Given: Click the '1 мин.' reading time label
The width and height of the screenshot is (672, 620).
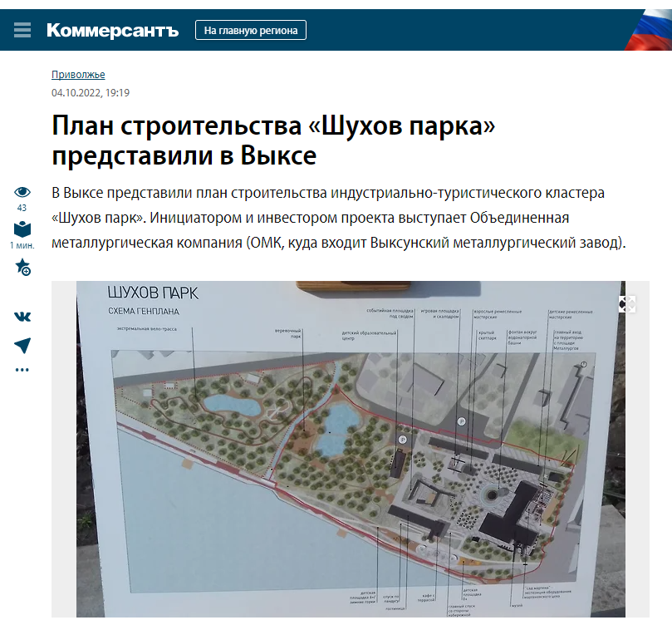Looking at the screenshot, I should (22, 245).
